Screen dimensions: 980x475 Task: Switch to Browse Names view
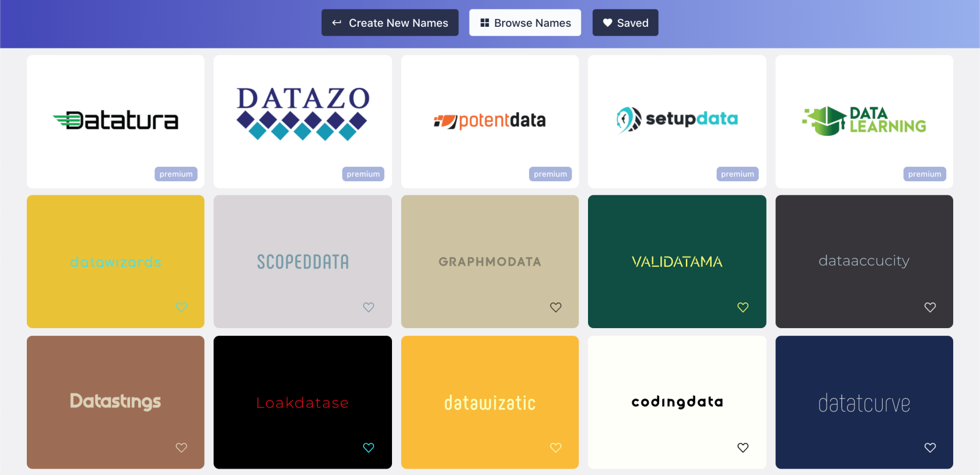pos(525,23)
